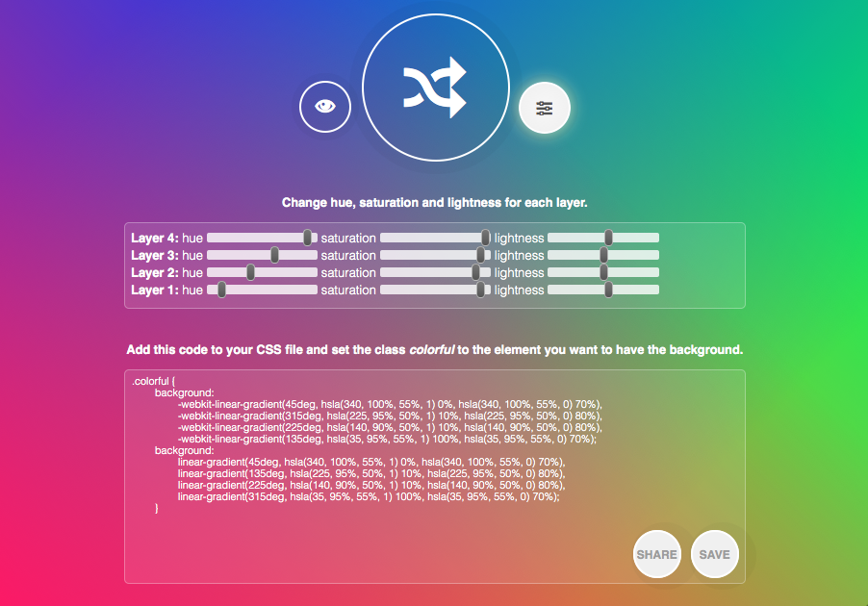Screen dimensions: 868x606
Task: Click the -webkit-linear-gradient(315deg line
Action: pyautogui.click(x=390, y=417)
